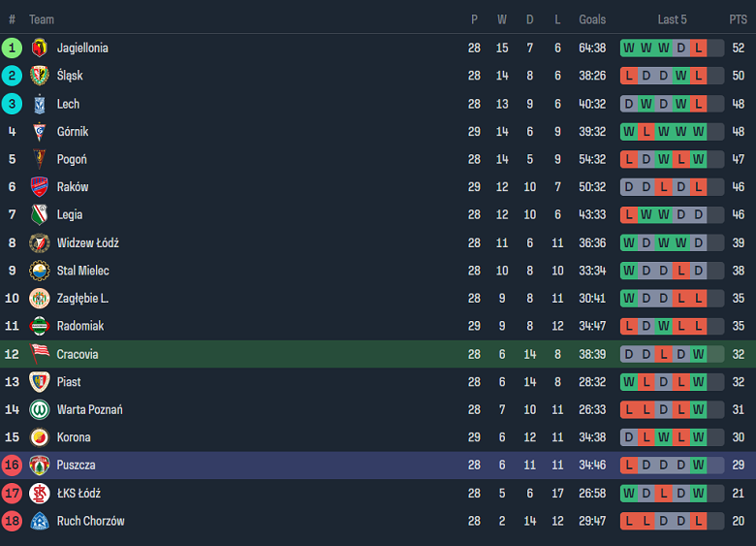Click the Jagiellonia club crest icon
Screen dimensions: 756x546
[39, 48]
